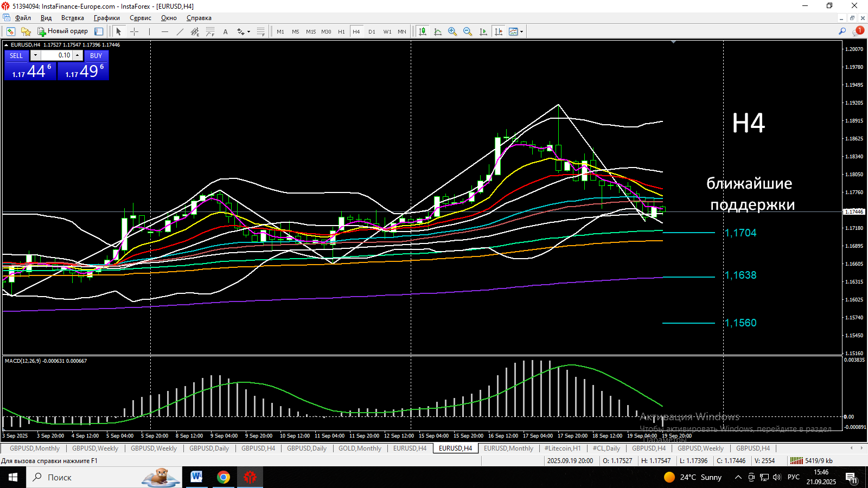Switch chart to line chart icon
The height and width of the screenshot is (488, 868).
(438, 31)
